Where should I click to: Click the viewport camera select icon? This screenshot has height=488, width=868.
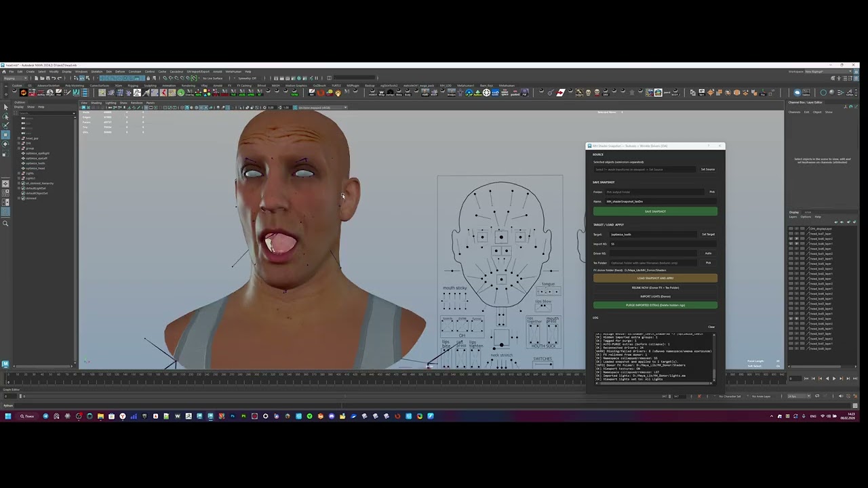click(x=83, y=107)
